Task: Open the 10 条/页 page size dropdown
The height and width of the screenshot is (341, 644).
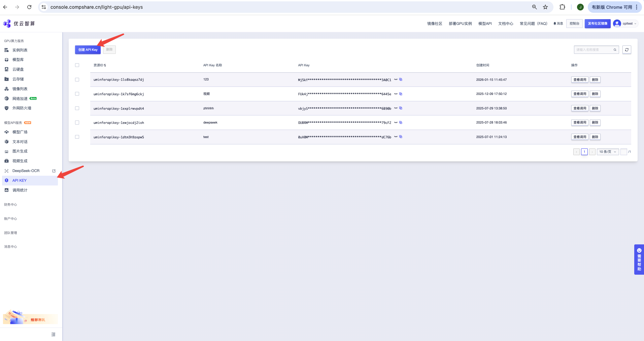Action: point(608,152)
